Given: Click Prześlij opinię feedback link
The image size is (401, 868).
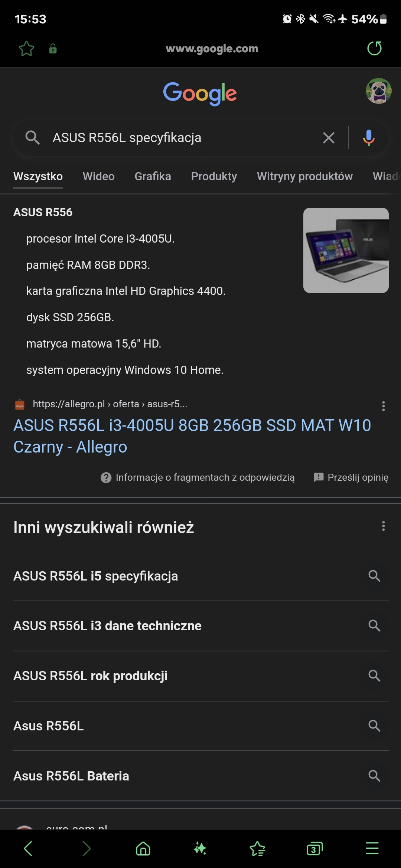Looking at the screenshot, I should pyautogui.click(x=351, y=477).
